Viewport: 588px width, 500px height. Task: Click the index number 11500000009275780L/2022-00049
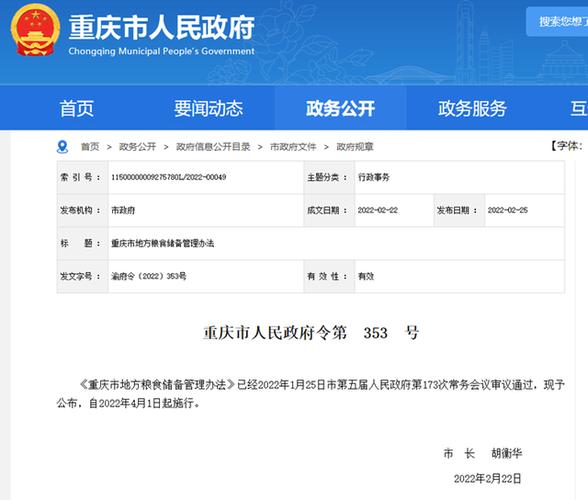[169, 177]
